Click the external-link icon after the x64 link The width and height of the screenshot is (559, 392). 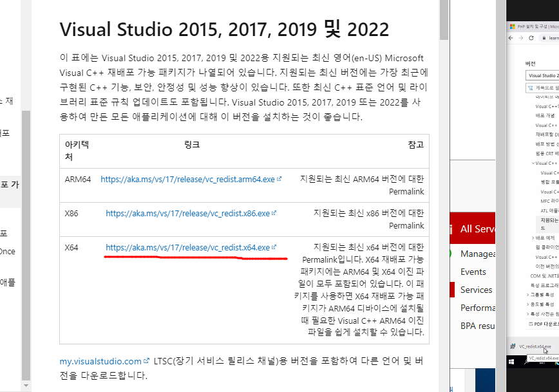point(274,247)
